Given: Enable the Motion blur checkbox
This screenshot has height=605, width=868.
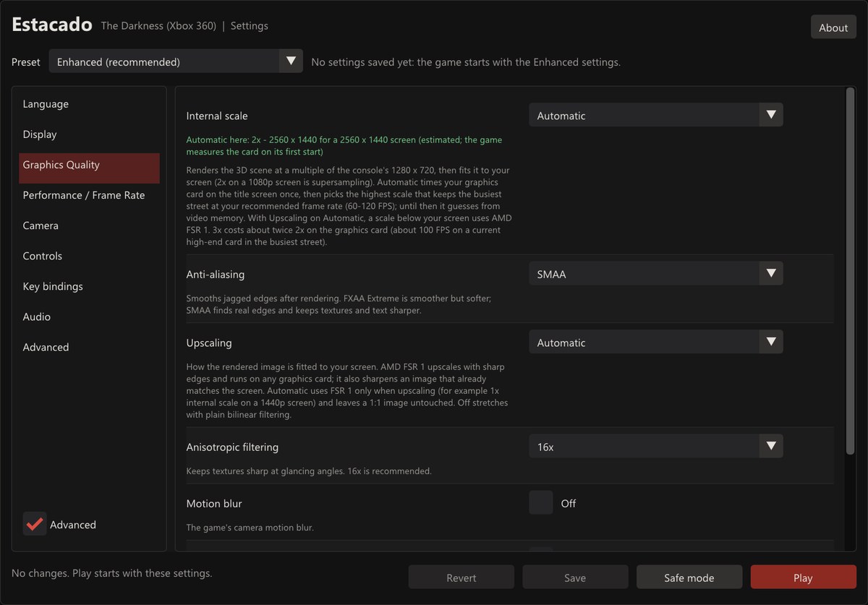Looking at the screenshot, I should (541, 502).
